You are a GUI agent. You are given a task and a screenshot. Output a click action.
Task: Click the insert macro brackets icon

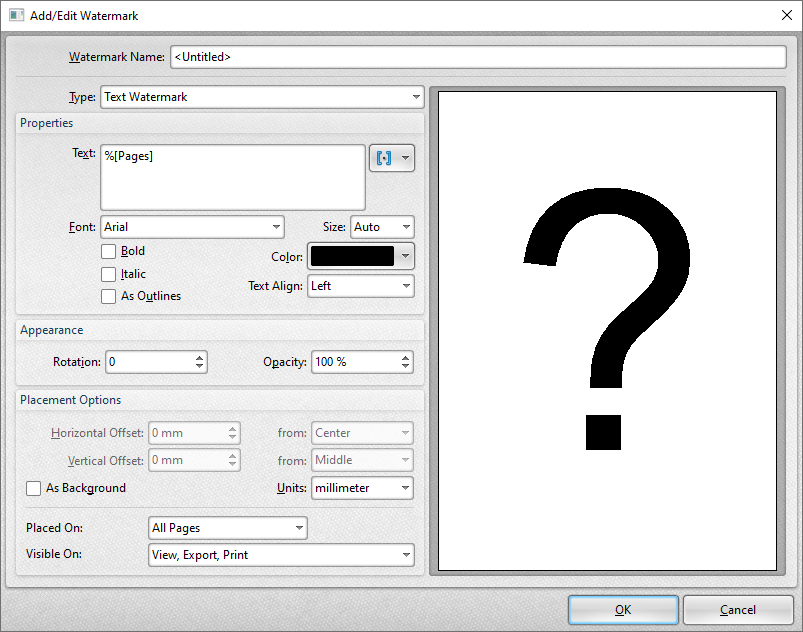tap(385, 159)
